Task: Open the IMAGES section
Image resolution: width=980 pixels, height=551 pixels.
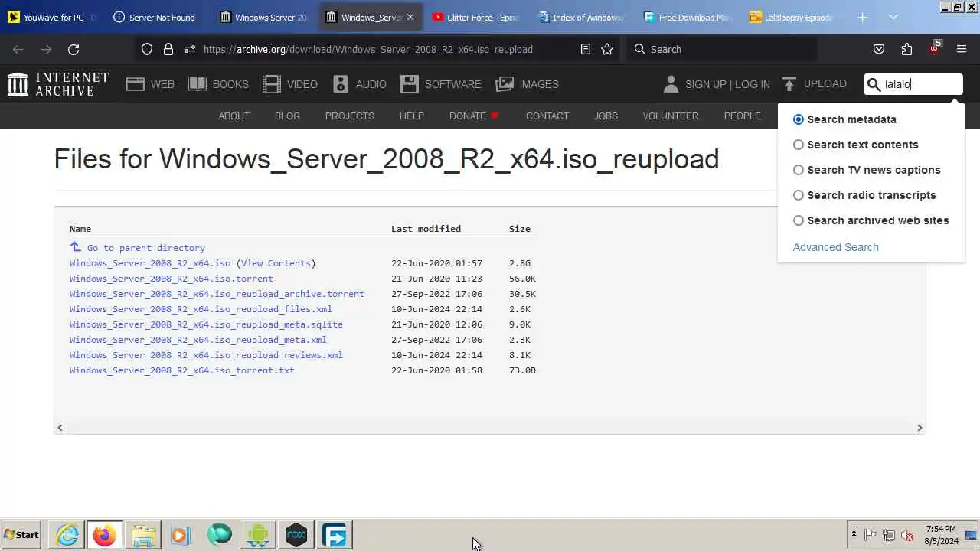Action: coord(528,84)
